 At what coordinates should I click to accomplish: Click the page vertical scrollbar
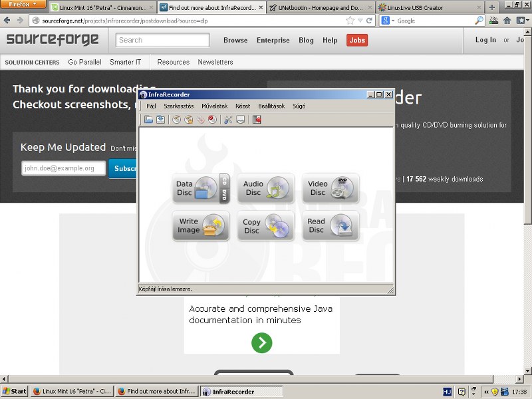pos(527,130)
